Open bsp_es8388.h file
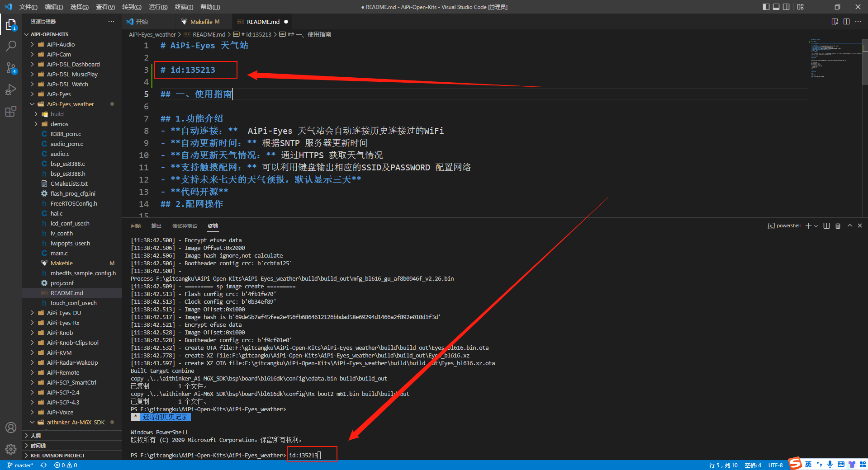The width and height of the screenshot is (868, 470). tap(68, 174)
